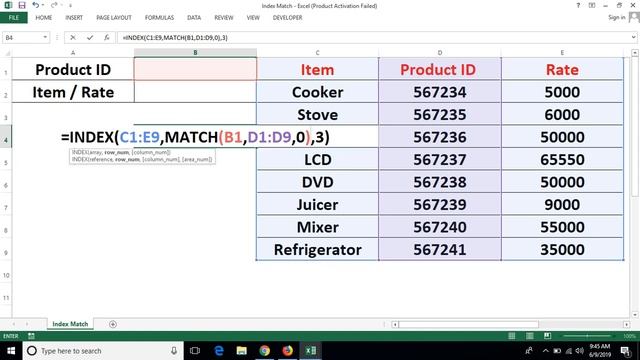Open the Windows Start menu

pyautogui.click(x=11, y=351)
